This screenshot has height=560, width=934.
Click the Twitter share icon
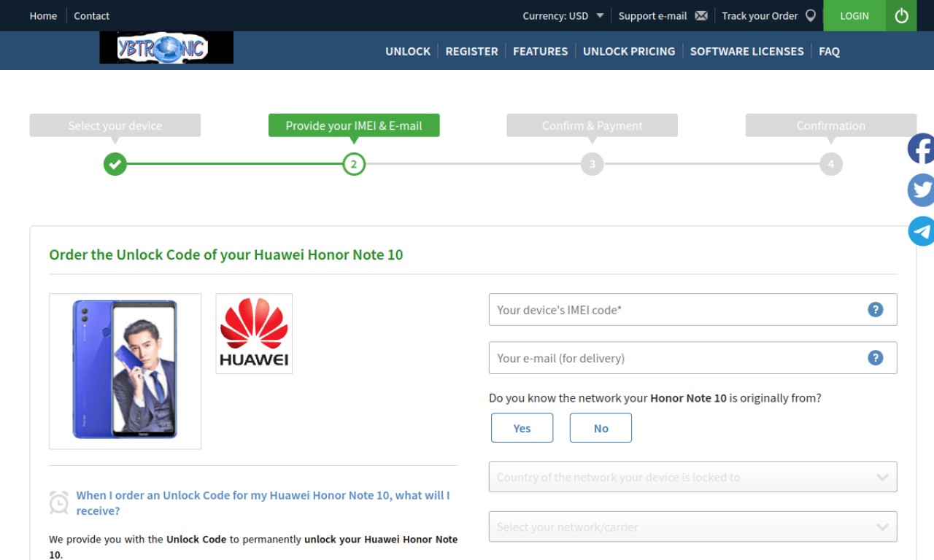921,190
